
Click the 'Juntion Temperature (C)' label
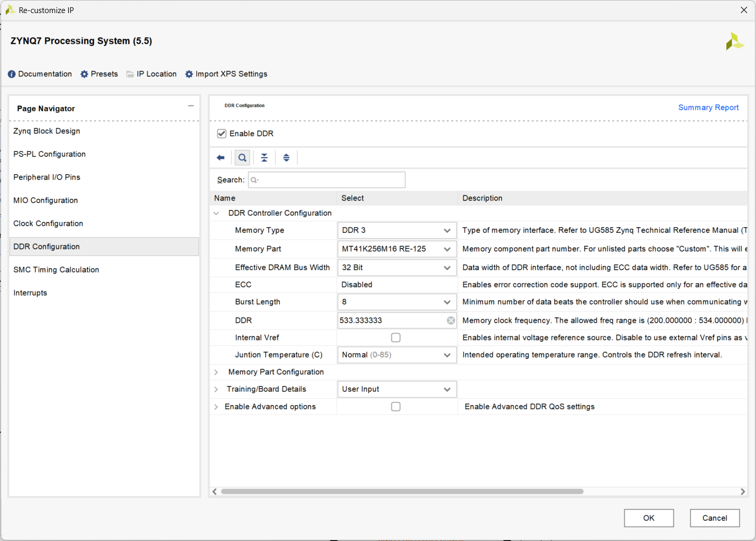coord(279,355)
